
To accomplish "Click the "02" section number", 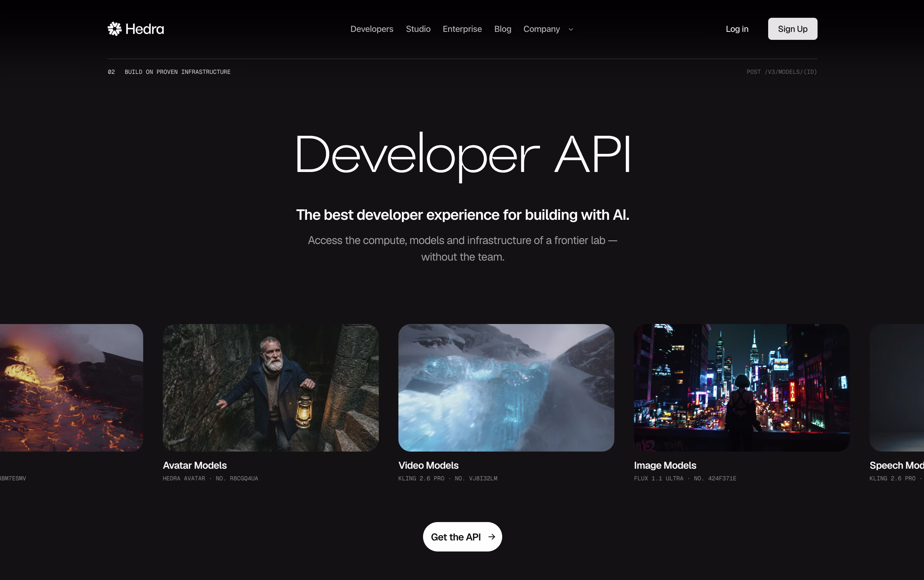I will (111, 72).
